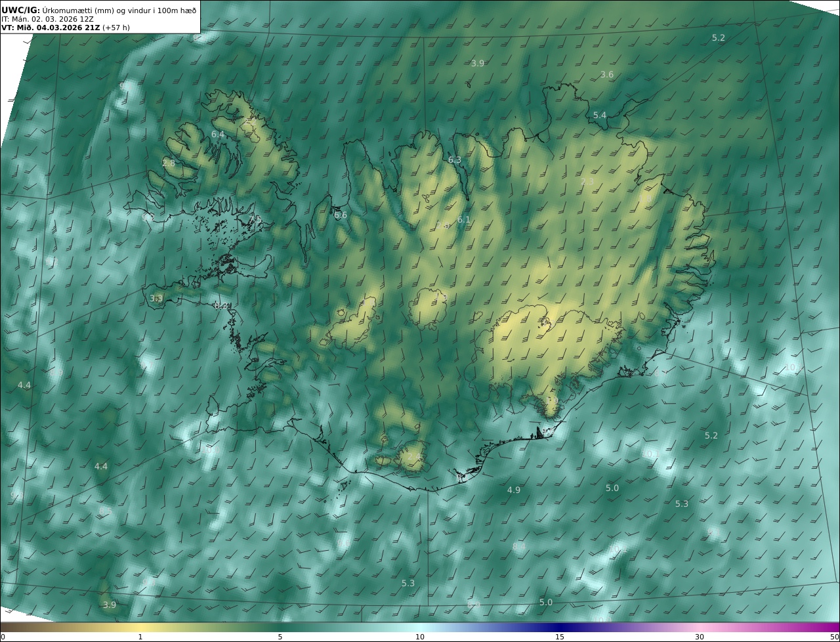Click the '(+57 h)' forecast offset text
Screen dimensions: 840x642
pyautogui.click(x=116, y=28)
